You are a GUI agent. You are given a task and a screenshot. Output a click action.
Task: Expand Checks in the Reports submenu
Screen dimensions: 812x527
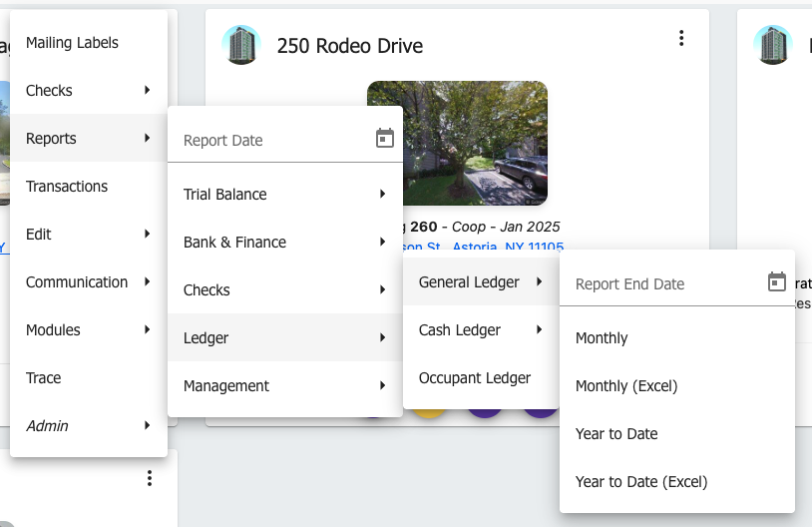click(285, 289)
